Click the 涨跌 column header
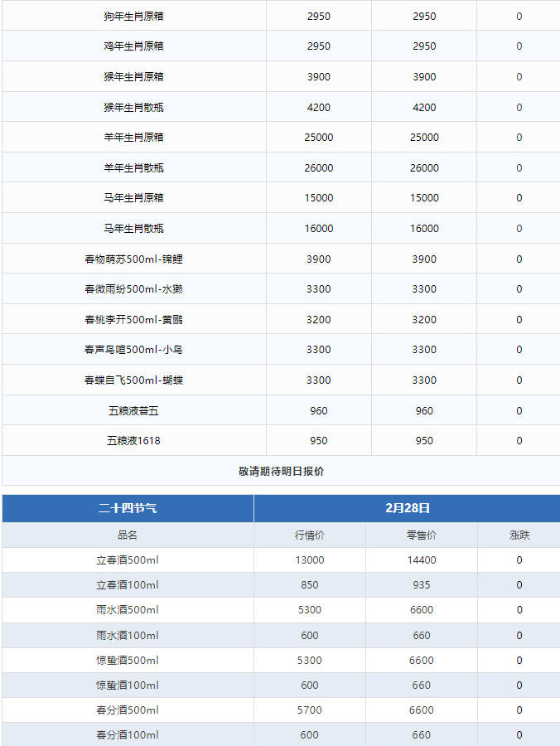This screenshot has height=746, width=560. click(519, 535)
